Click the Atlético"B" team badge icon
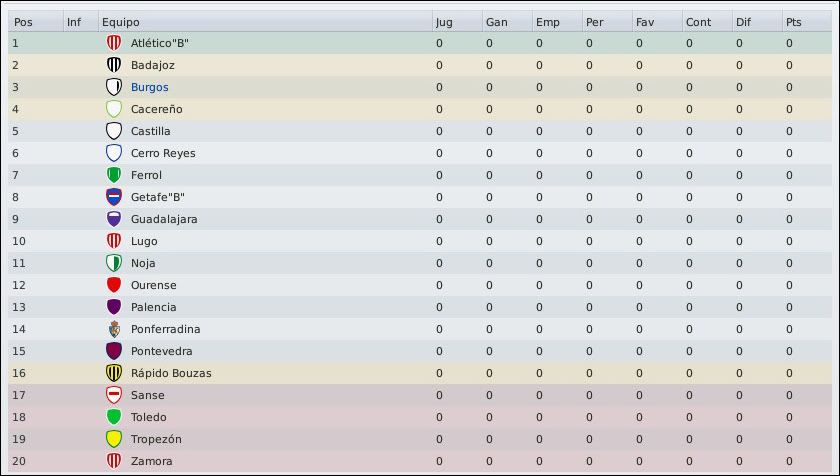Viewport: 840px width, 476px height. point(114,43)
